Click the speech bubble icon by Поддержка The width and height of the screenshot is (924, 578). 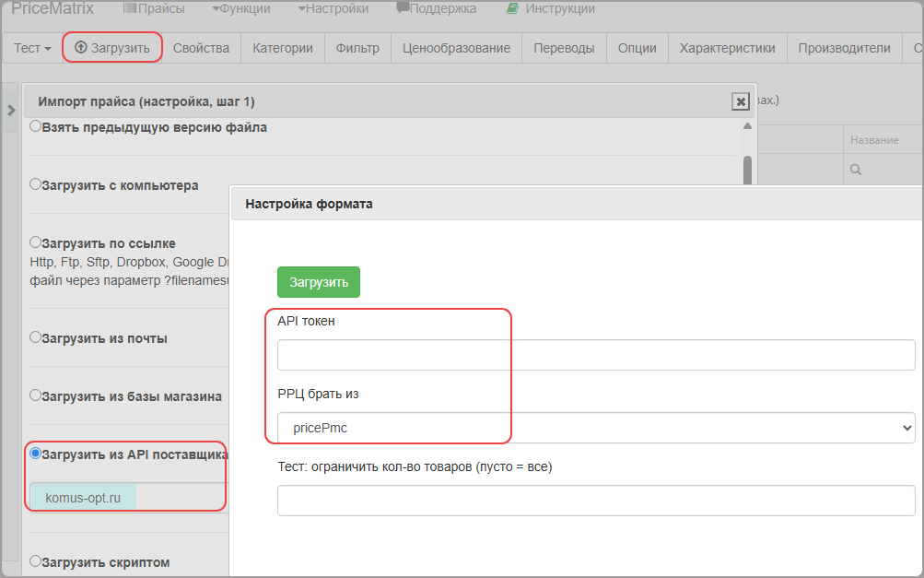tap(403, 7)
